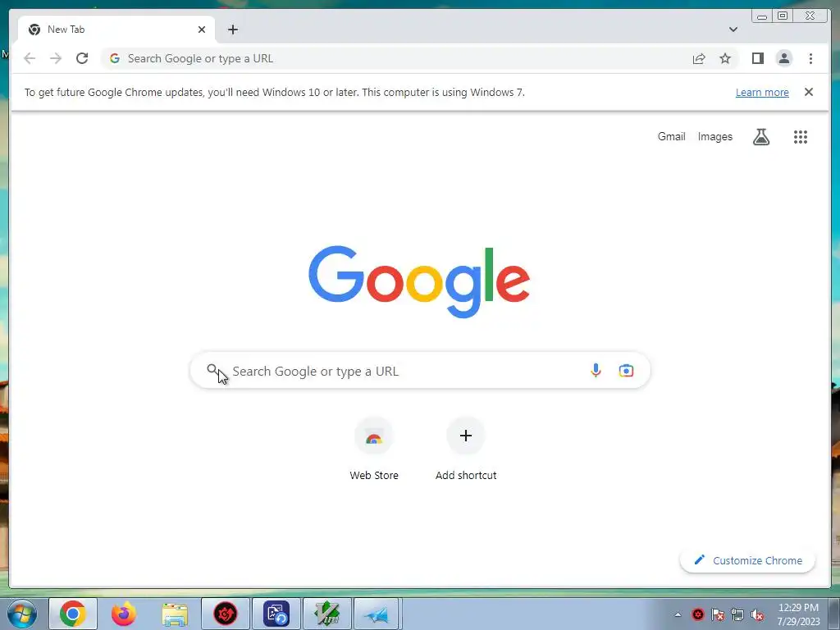Viewport: 840px width, 630px height.
Task: Reload the current page
Action: pos(82,58)
